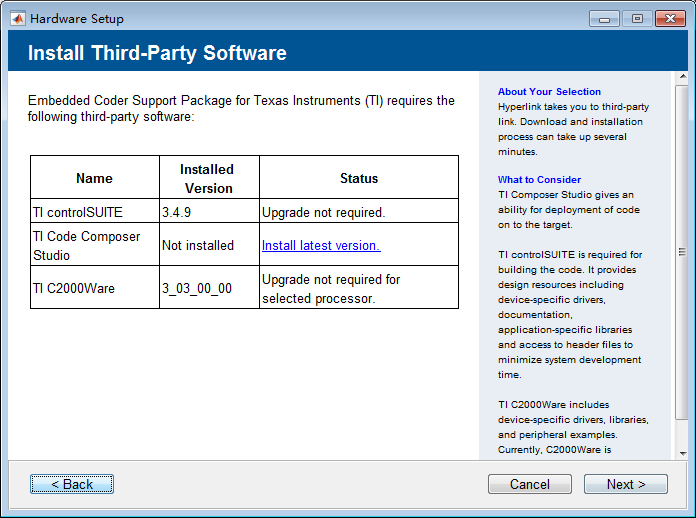Click the side panel vertical scrollbar thumb

(x=682, y=252)
